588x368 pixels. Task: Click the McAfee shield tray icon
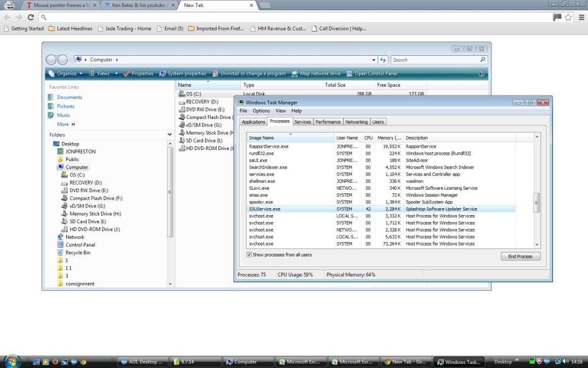pyautogui.click(x=539, y=362)
